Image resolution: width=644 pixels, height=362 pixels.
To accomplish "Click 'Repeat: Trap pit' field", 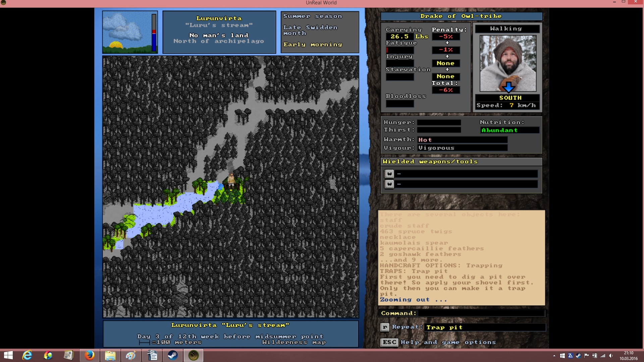I will tap(485, 327).
